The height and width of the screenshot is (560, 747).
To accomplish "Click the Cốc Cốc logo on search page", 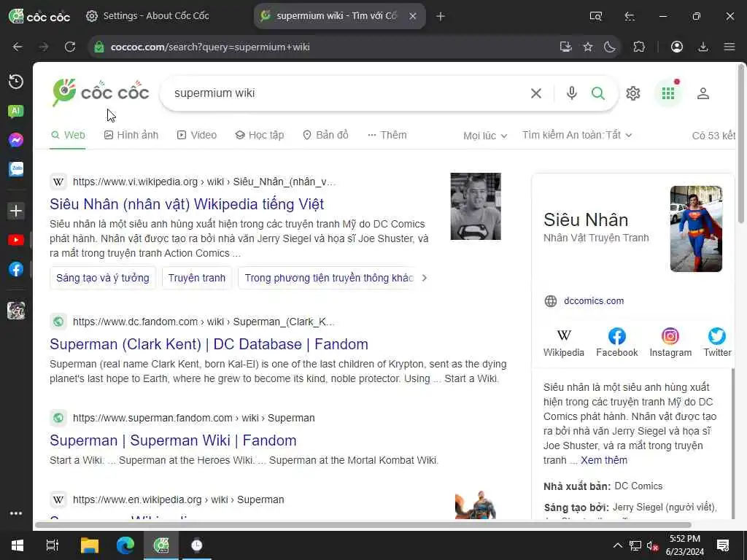I will coord(101,93).
